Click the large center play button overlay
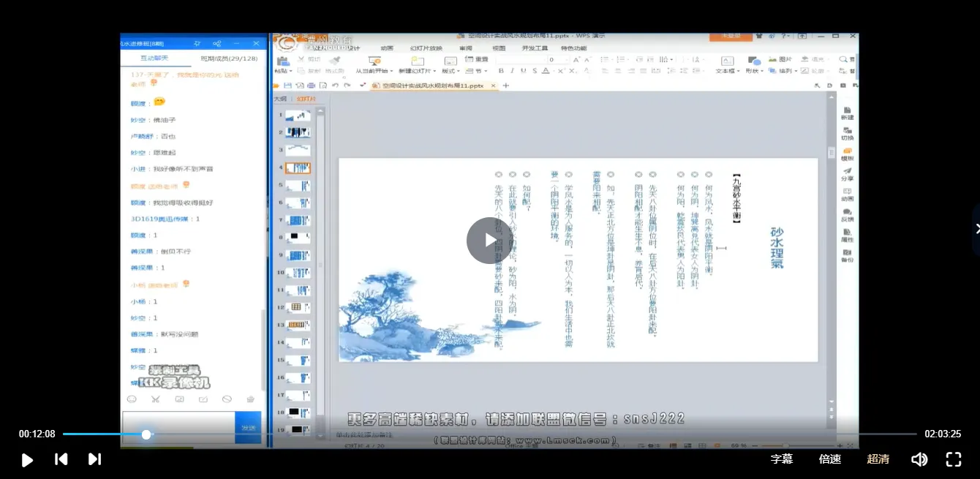This screenshot has width=980, height=479. [490, 241]
